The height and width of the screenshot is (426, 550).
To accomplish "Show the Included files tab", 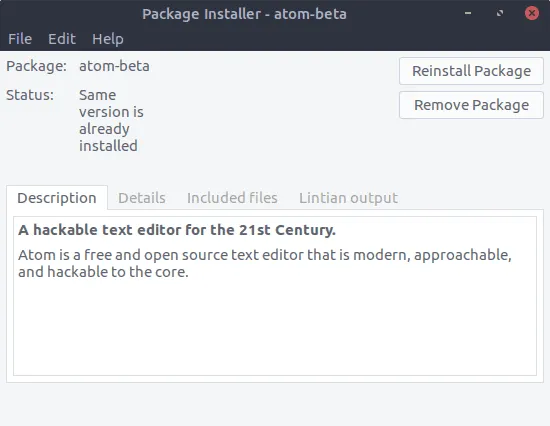I will [232, 198].
